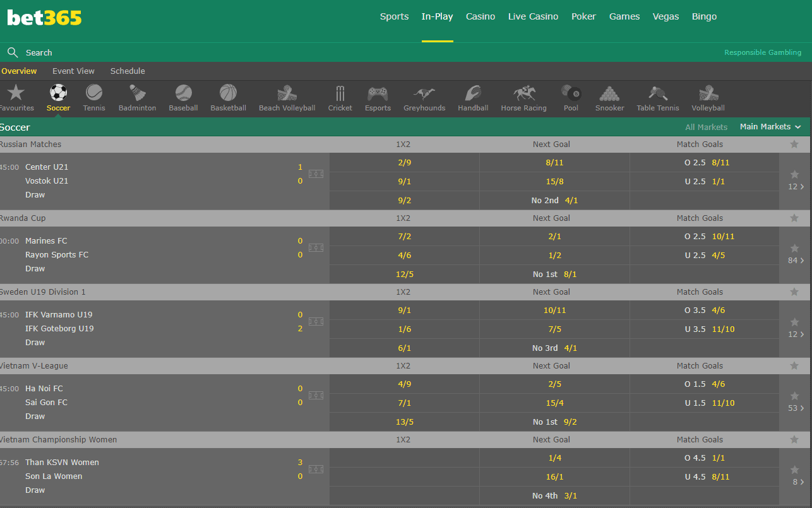Switch to the Poker section

pos(583,16)
